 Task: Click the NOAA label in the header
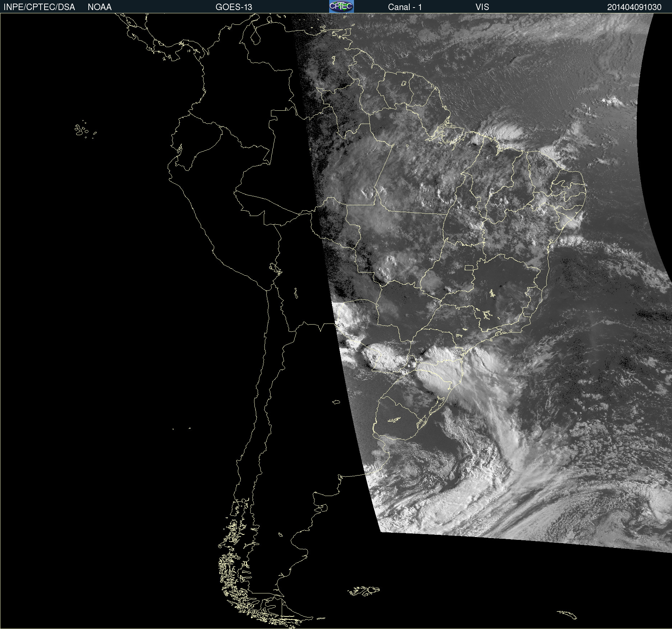(x=100, y=7)
